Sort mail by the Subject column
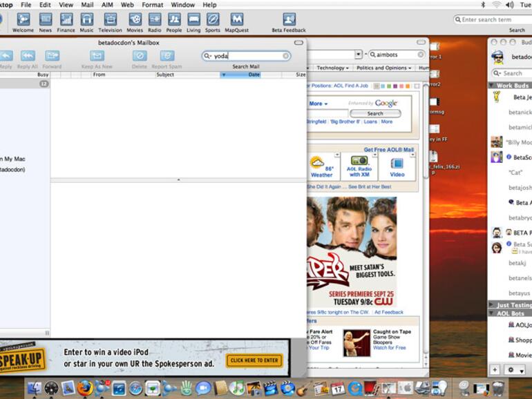Image resolution: width=532 pixels, height=399 pixels. click(x=188, y=75)
